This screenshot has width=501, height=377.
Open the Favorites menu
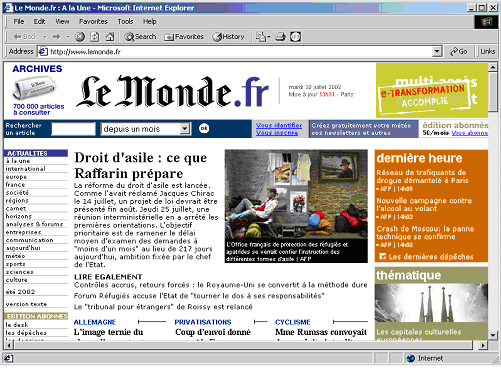click(93, 22)
